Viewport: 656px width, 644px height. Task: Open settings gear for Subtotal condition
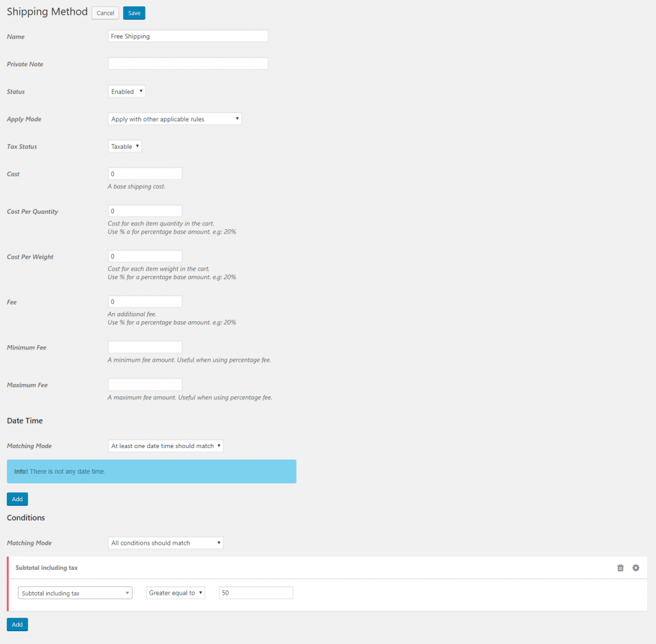click(x=635, y=567)
